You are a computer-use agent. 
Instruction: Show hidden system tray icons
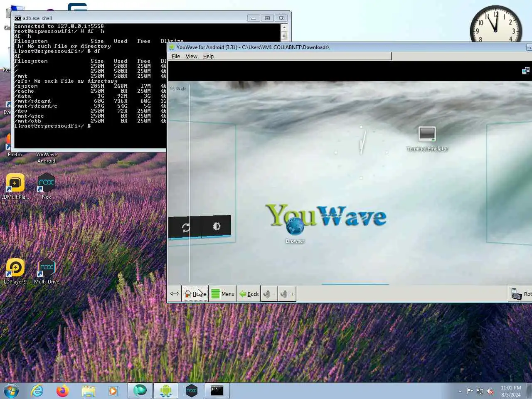[x=460, y=391]
